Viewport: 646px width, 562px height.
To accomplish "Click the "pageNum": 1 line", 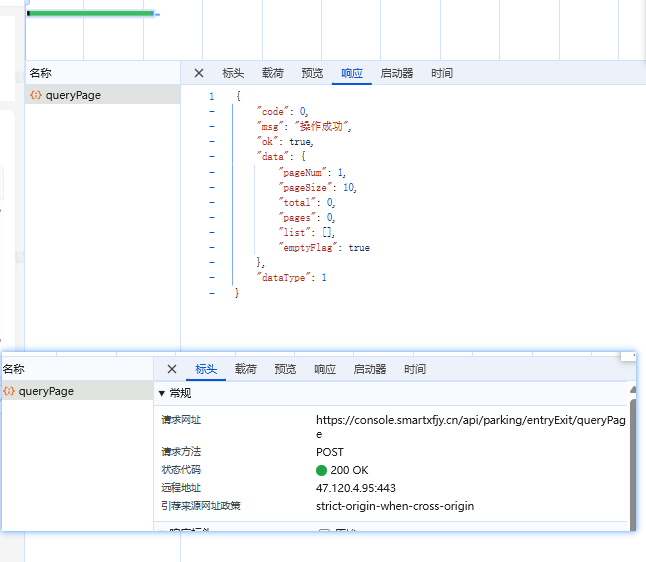I will (x=312, y=173).
